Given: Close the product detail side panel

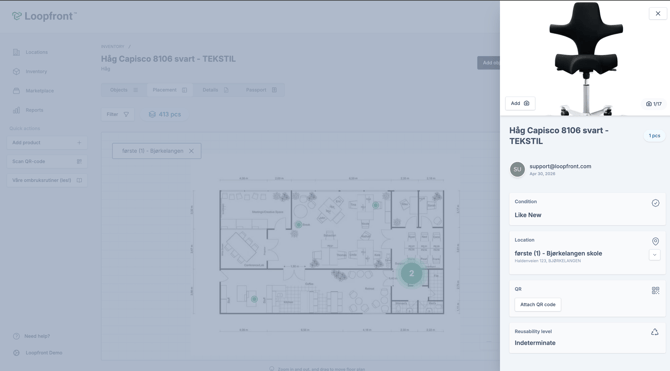Looking at the screenshot, I should (x=658, y=14).
